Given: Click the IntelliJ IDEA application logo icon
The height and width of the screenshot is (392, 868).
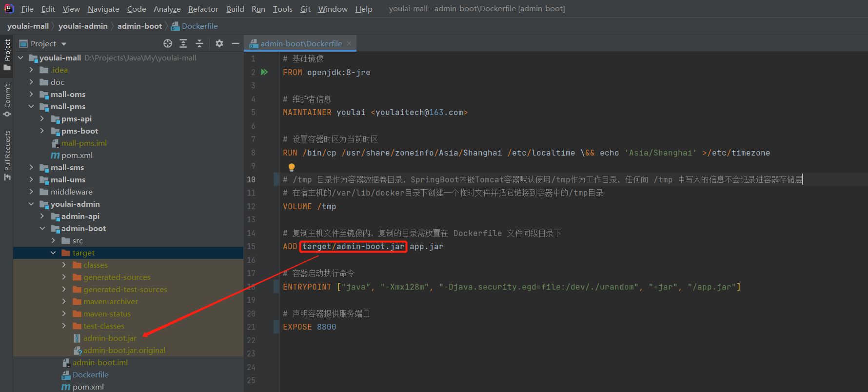Looking at the screenshot, I should (x=9, y=8).
